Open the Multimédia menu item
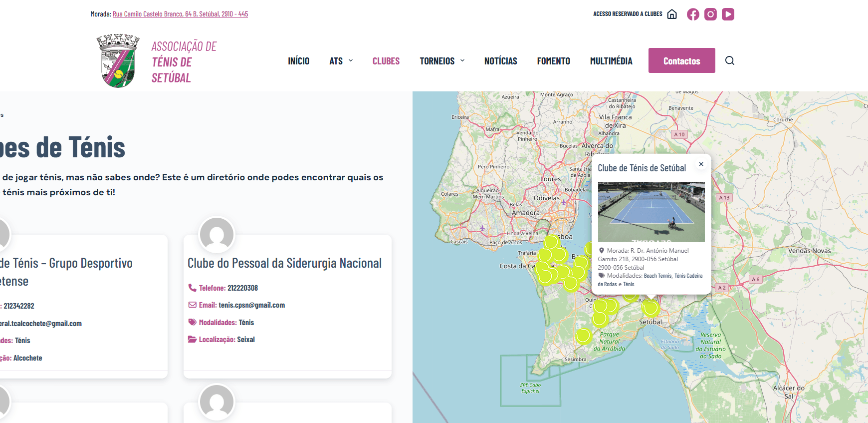The height and width of the screenshot is (423, 868). (611, 61)
